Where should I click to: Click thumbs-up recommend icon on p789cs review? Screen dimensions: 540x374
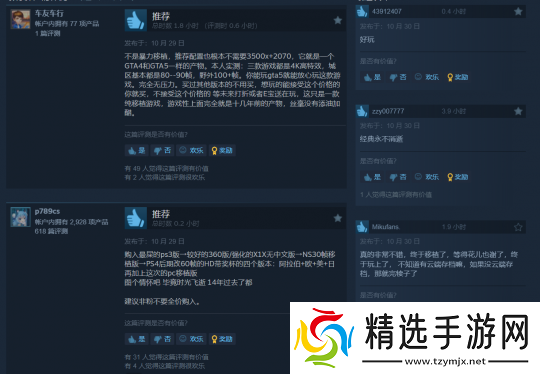136,218
